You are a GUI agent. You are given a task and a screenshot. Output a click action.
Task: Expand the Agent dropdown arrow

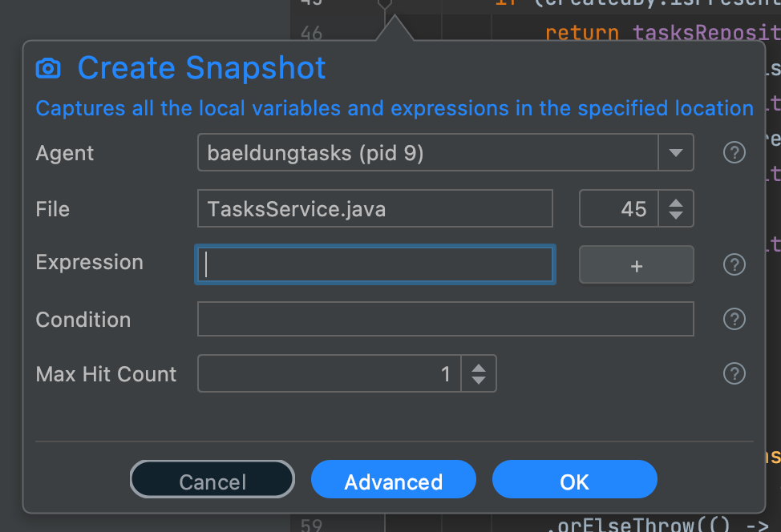pyautogui.click(x=676, y=153)
